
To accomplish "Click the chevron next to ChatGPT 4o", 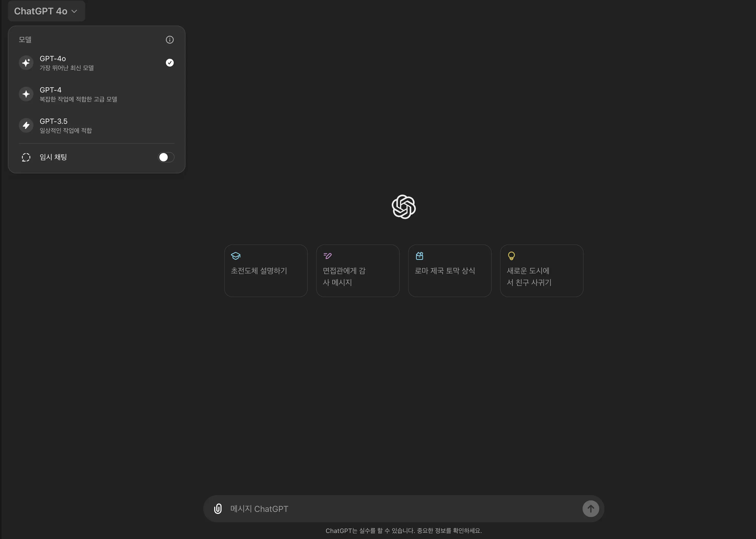I will tap(74, 11).
